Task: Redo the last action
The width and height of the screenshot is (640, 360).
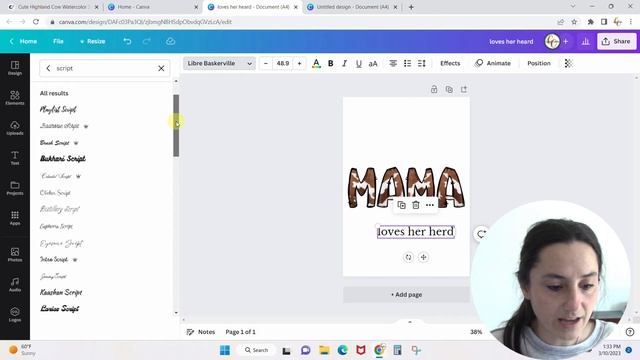Action: (x=147, y=41)
